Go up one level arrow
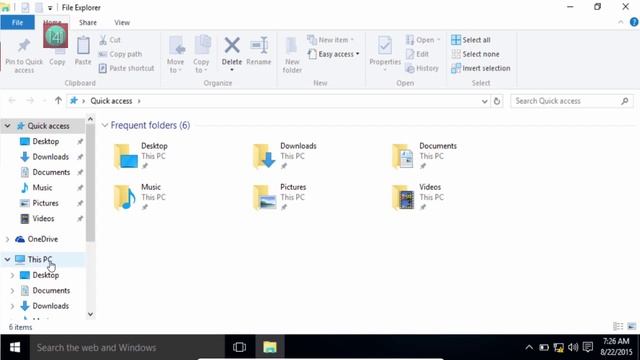This screenshot has height=360, width=640. click(x=58, y=100)
